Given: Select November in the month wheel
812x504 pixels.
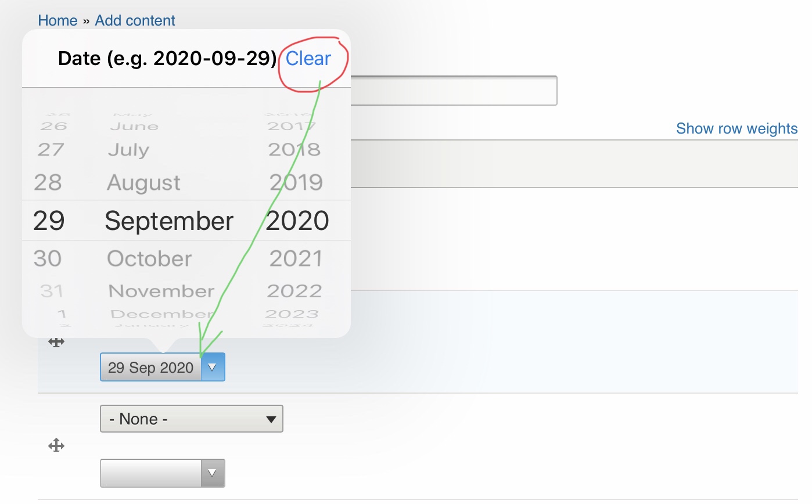Looking at the screenshot, I should [161, 290].
